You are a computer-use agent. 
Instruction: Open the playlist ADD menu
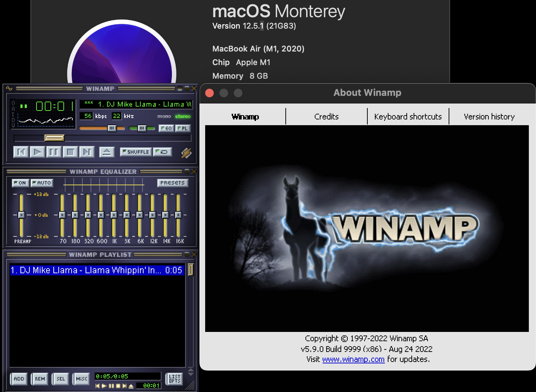(19, 379)
